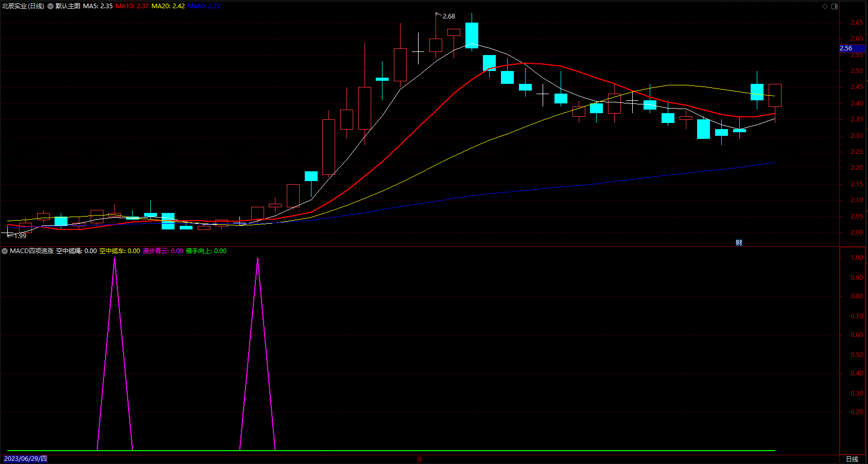868x464 pixels.
Task: Toggle the side panel layout icon
Action: (x=835, y=6)
